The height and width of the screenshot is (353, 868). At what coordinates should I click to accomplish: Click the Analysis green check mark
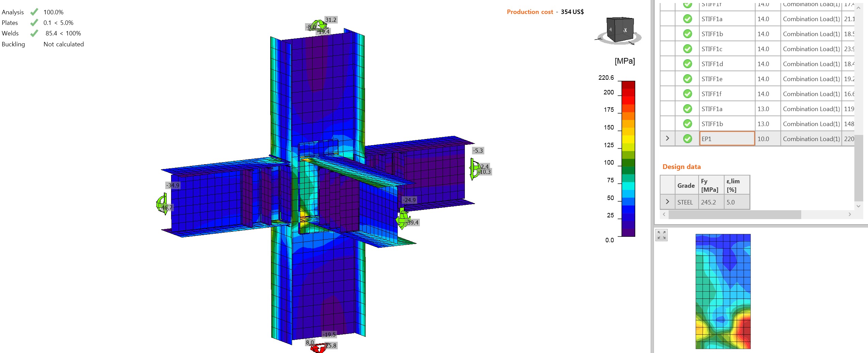pos(34,12)
